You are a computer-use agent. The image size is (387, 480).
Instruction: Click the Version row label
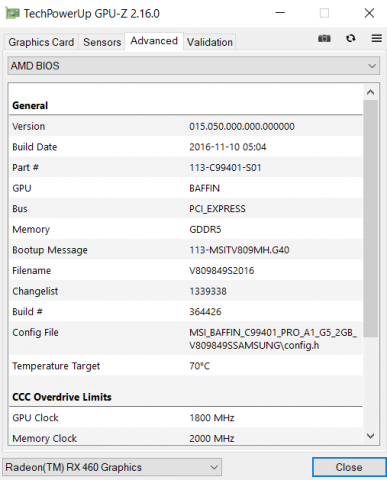pyautogui.click(x=28, y=127)
